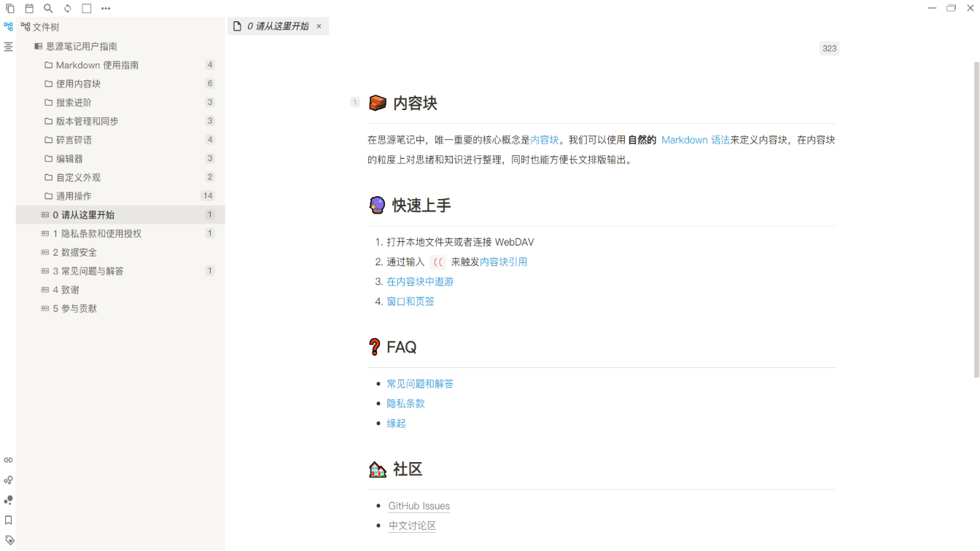The image size is (980, 551).
Task: Click the 文件树 panel title
Action: 46,27
